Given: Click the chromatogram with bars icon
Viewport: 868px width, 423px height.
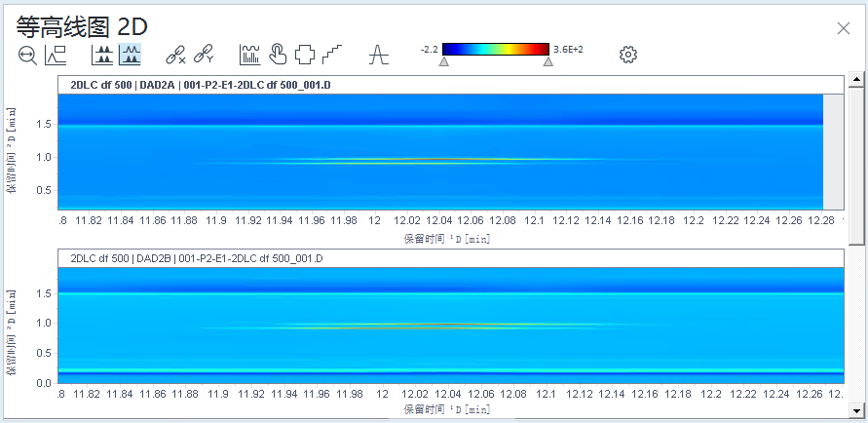Looking at the screenshot, I should pyautogui.click(x=249, y=55).
